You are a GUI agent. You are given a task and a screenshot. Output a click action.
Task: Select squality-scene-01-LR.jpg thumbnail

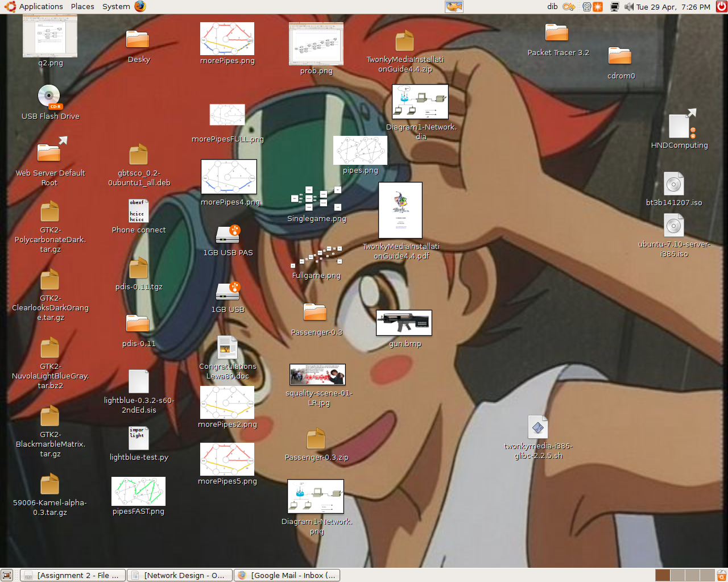(x=317, y=375)
